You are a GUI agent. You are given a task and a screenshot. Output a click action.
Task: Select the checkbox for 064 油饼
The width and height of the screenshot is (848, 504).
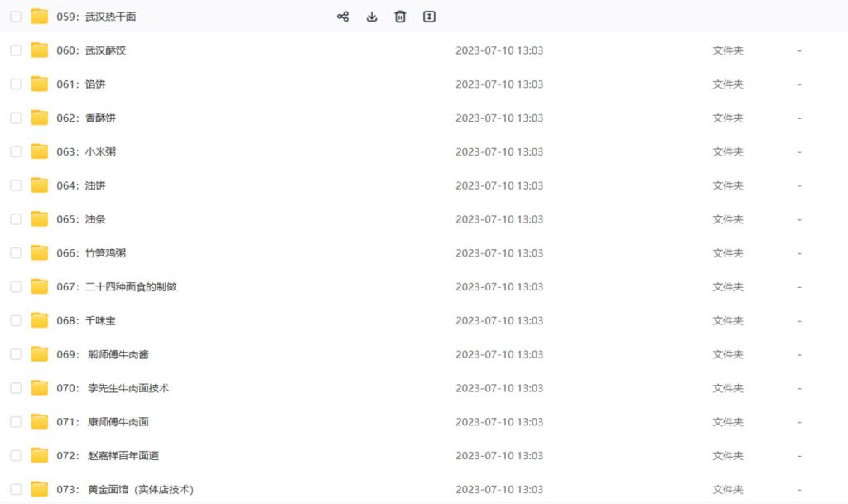click(16, 185)
